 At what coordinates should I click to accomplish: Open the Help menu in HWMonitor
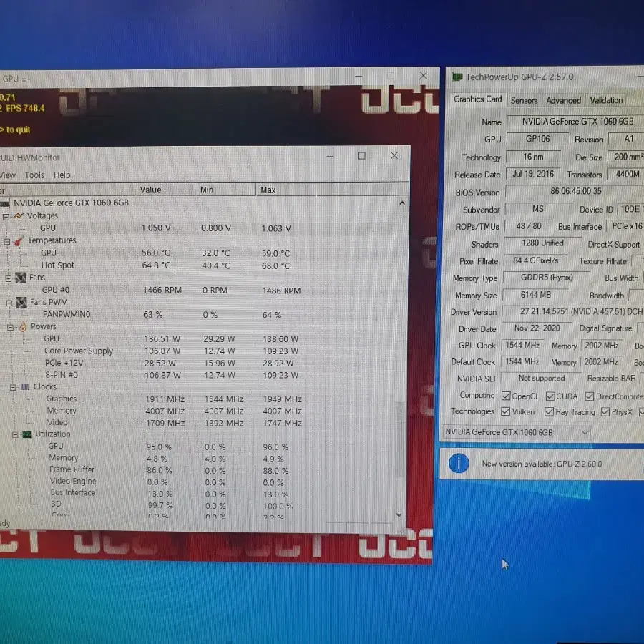coord(62,175)
